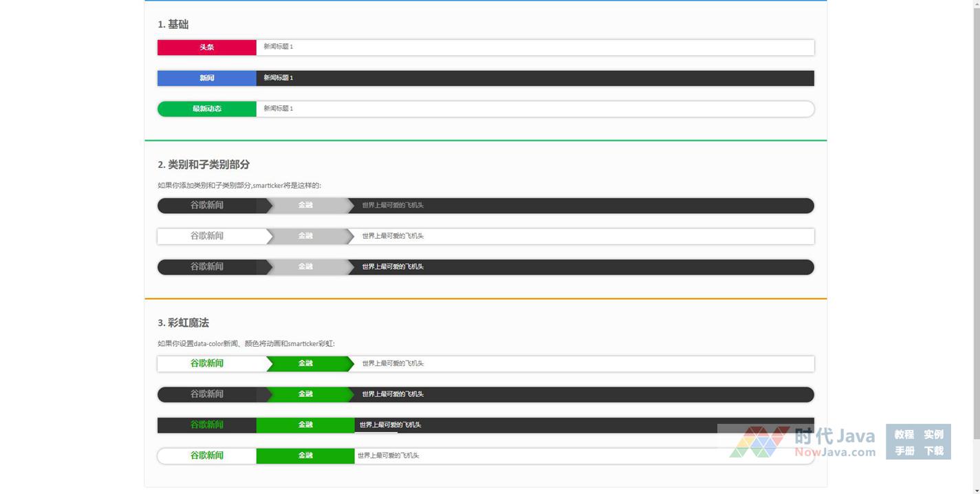Image resolution: width=980 pixels, height=494 pixels.
Task: Click the red 头条 ticker label
Action: tap(206, 47)
